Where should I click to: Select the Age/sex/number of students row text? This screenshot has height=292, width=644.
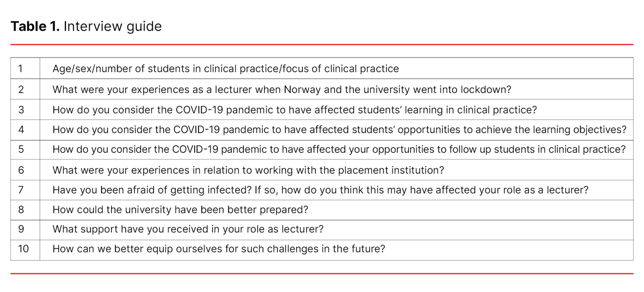(x=225, y=69)
